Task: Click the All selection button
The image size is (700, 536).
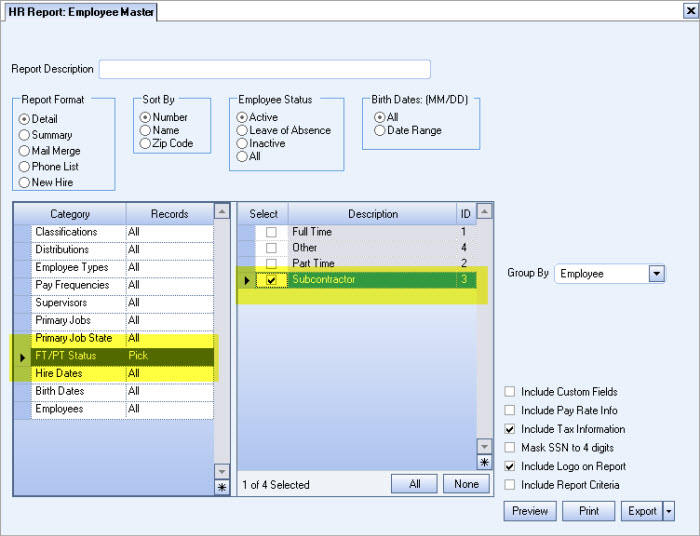Action: (414, 484)
